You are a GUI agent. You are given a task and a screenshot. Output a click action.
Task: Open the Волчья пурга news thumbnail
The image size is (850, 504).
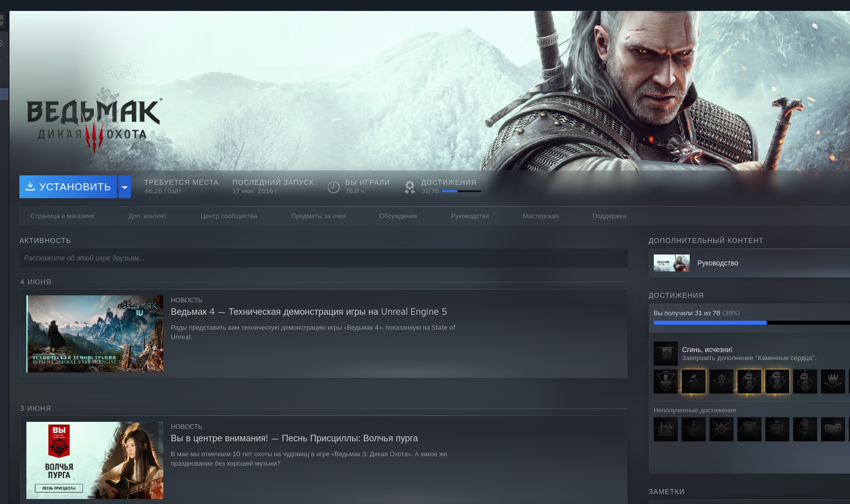pyautogui.click(x=95, y=460)
